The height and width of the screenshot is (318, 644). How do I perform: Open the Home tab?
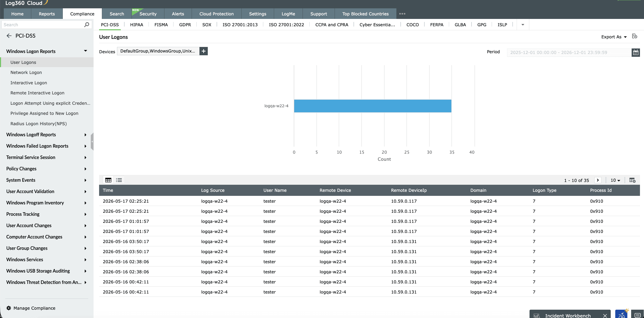pyautogui.click(x=17, y=14)
